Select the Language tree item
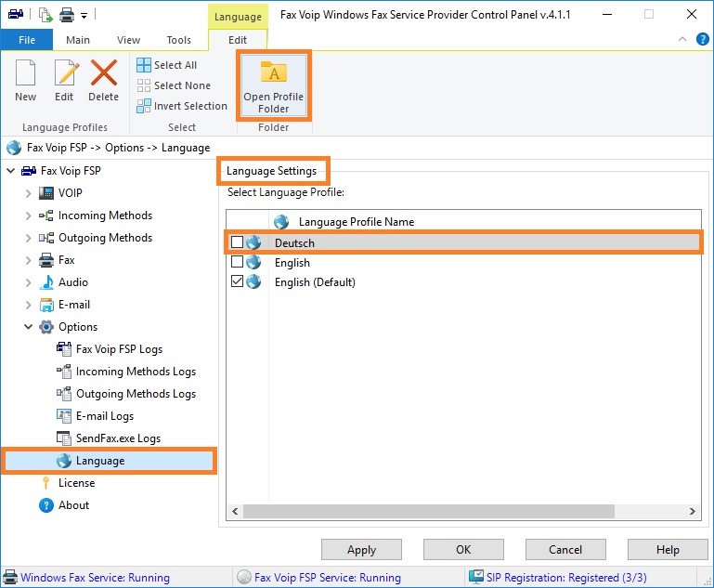This screenshot has height=588, width=714. tap(109, 461)
